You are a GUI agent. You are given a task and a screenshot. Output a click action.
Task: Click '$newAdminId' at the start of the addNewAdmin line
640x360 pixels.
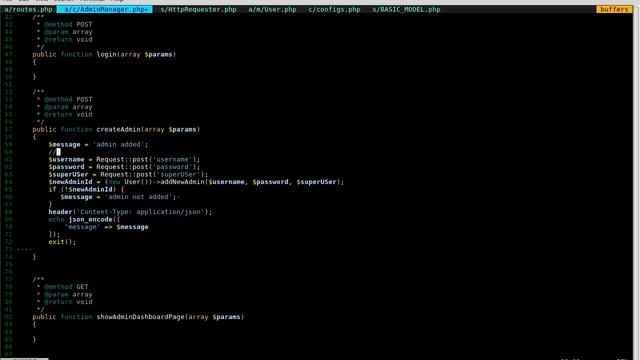click(x=70, y=182)
